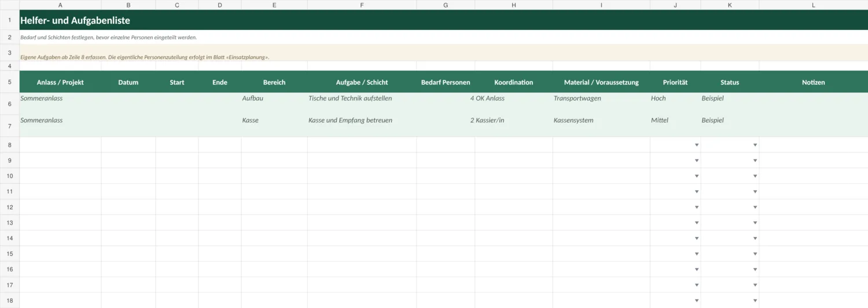The width and height of the screenshot is (868, 308).
Task: Select the 'Aufbau' cell
Action: (274, 103)
